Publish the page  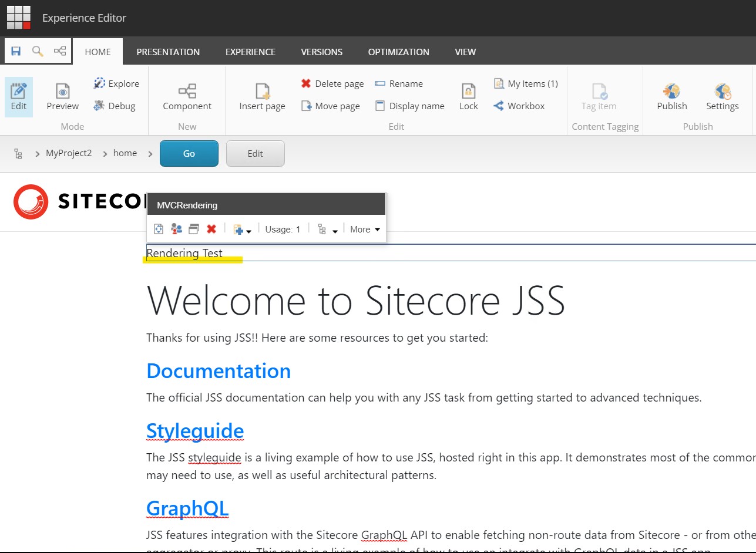coord(672,97)
